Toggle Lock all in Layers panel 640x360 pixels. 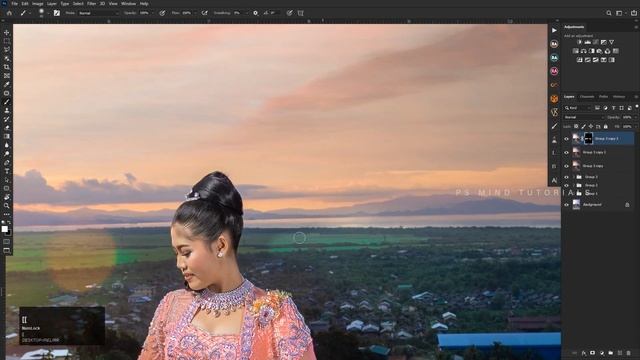606,127
